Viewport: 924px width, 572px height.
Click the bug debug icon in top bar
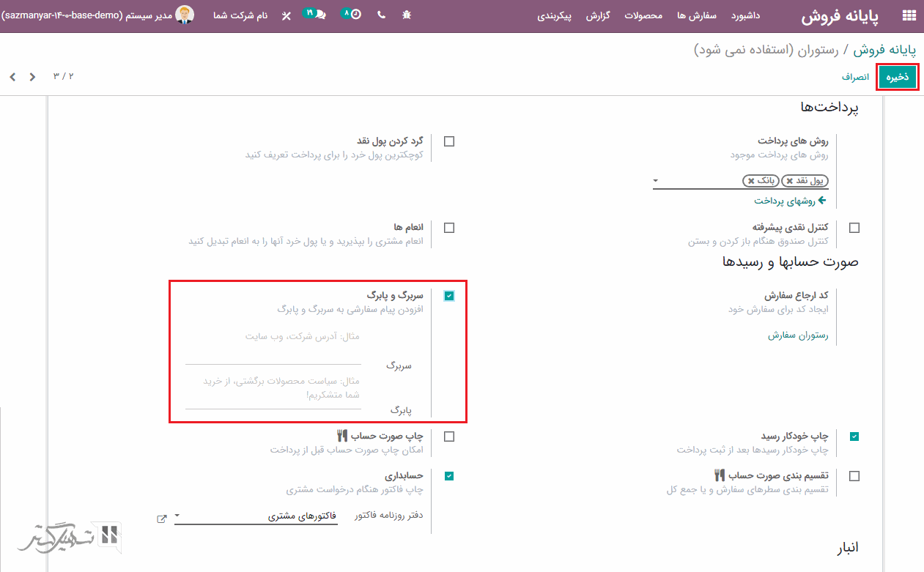click(407, 15)
